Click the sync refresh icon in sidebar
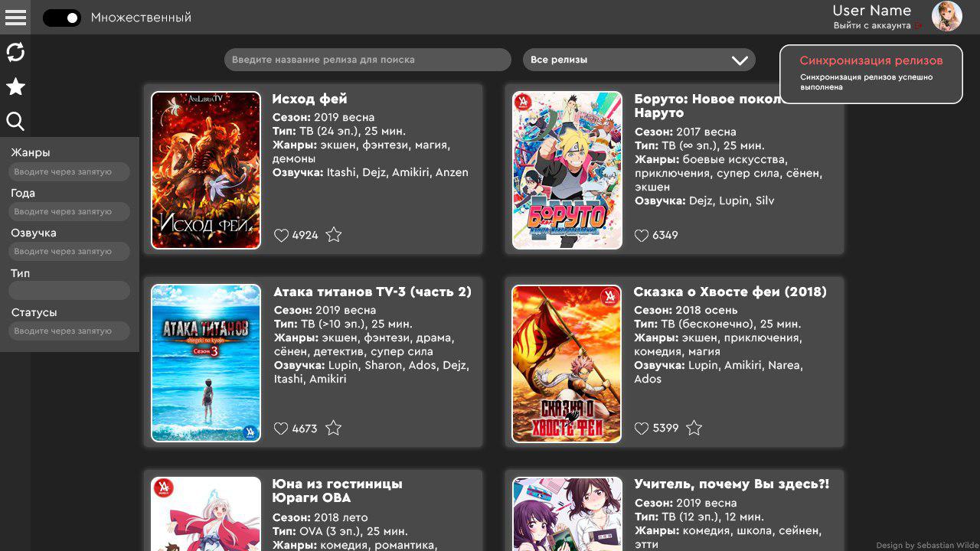Image resolution: width=980 pixels, height=551 pixels. pos(15,52)
